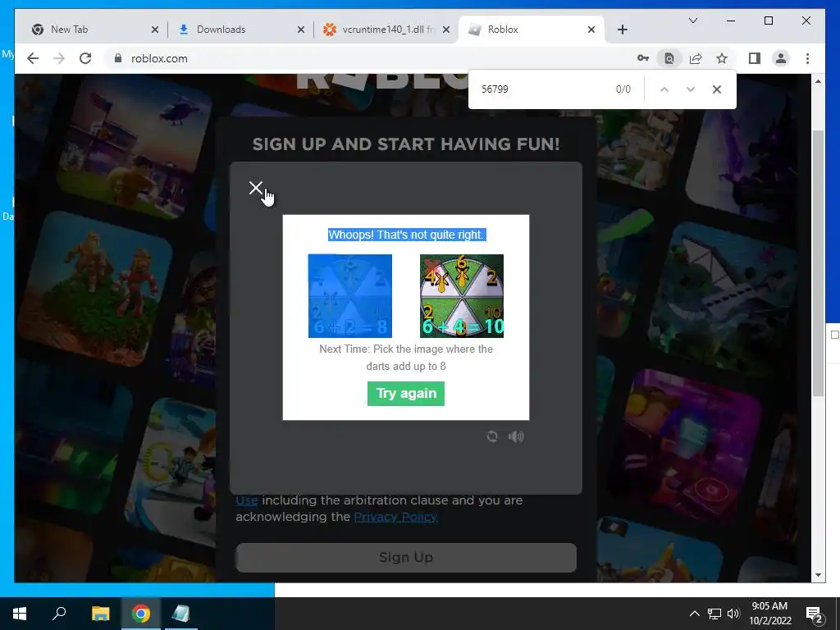The image size is (840, 630).
Task: Go to previous find result
Action: pos(664,89)
